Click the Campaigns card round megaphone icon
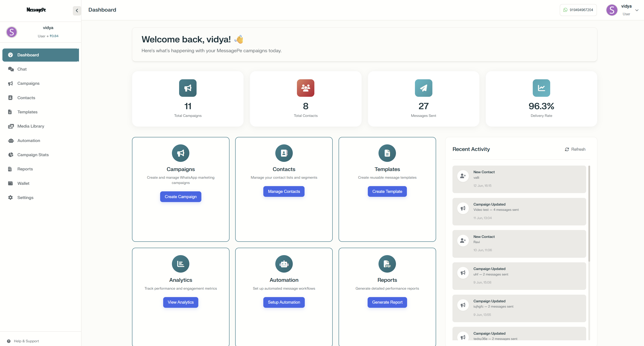 (x=180, y=153)
